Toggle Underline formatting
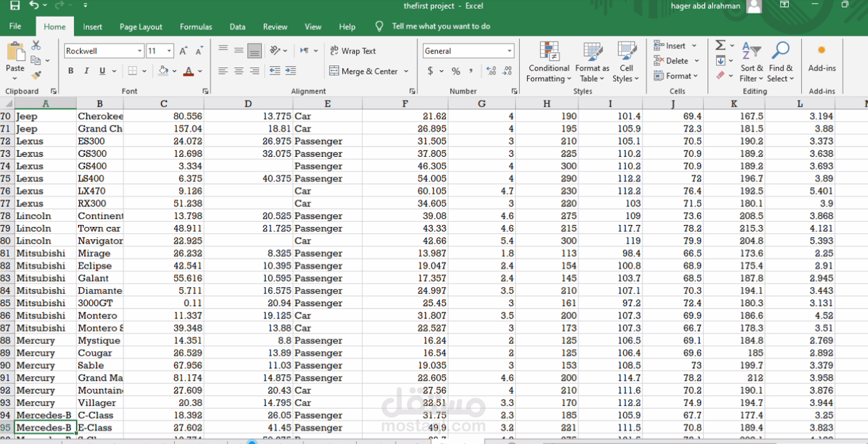The width and height of the screenshot is (868, 444). [102, 71]
